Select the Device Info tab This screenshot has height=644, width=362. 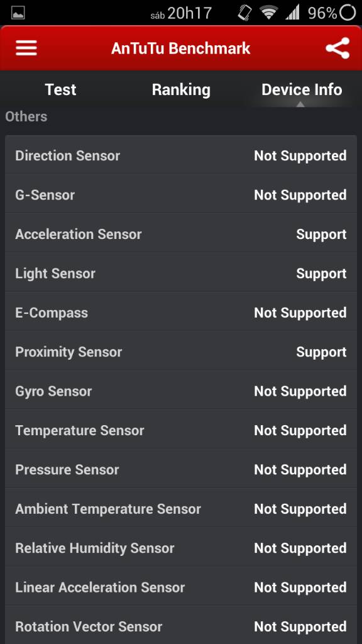tap(302, 89)
